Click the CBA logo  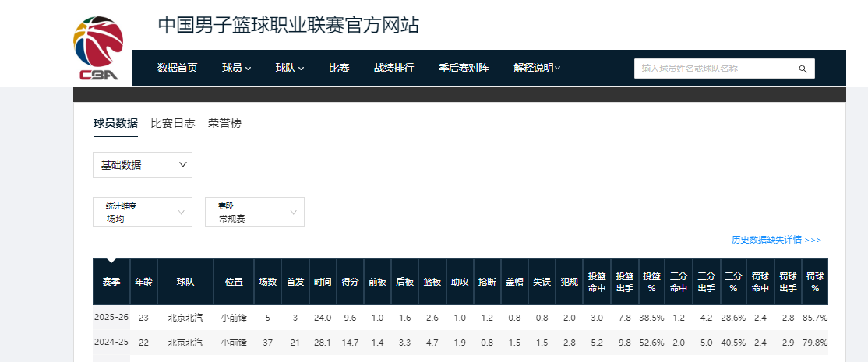pos(98,48)
